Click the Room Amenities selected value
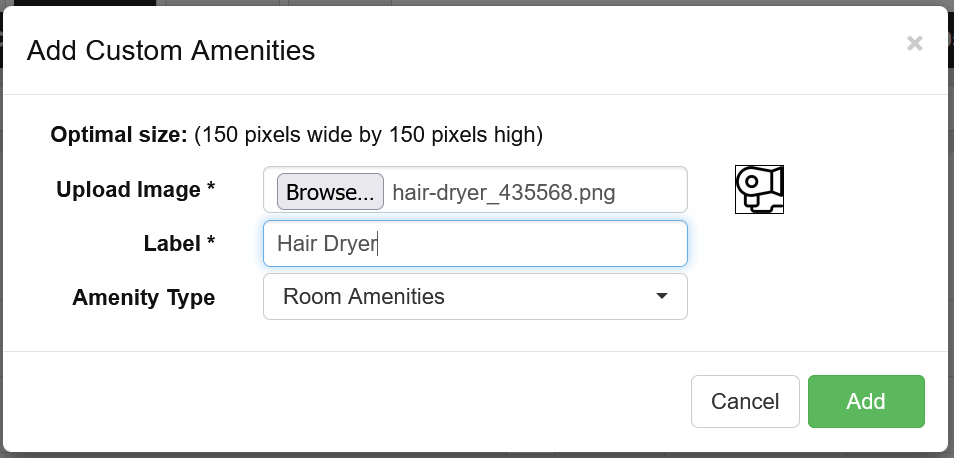The height and width of the screenshot is (458, 954). point(364,296)
